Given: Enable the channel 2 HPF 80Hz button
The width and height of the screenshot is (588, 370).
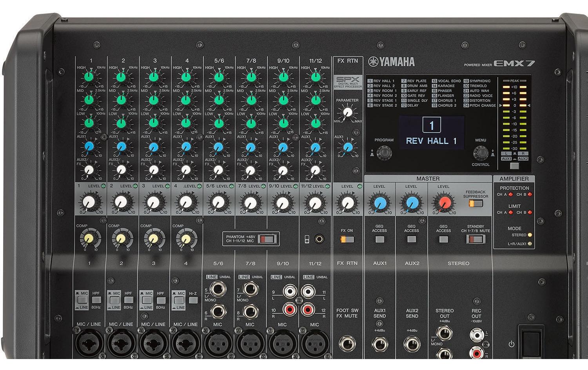Looking at the screenshot, I should point(128,300).
